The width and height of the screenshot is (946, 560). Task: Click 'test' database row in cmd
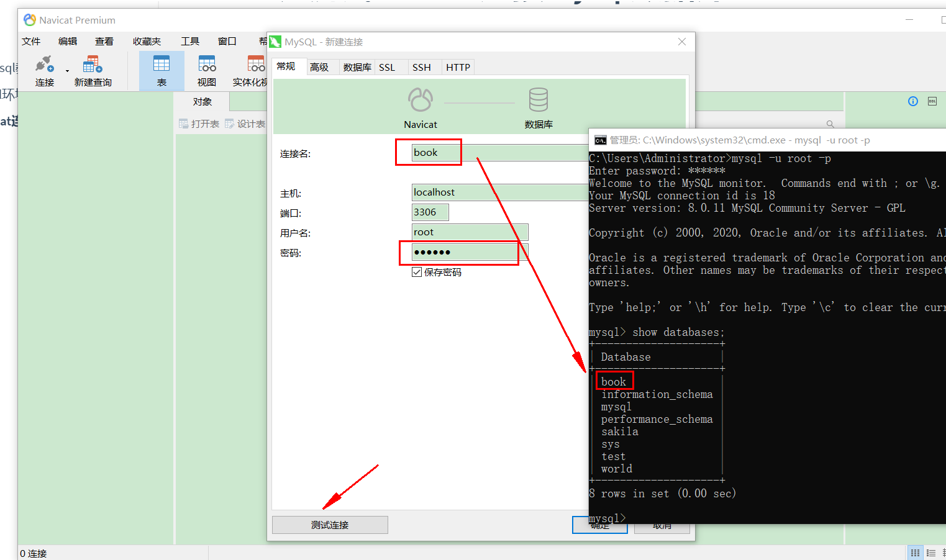click(613, 456)
